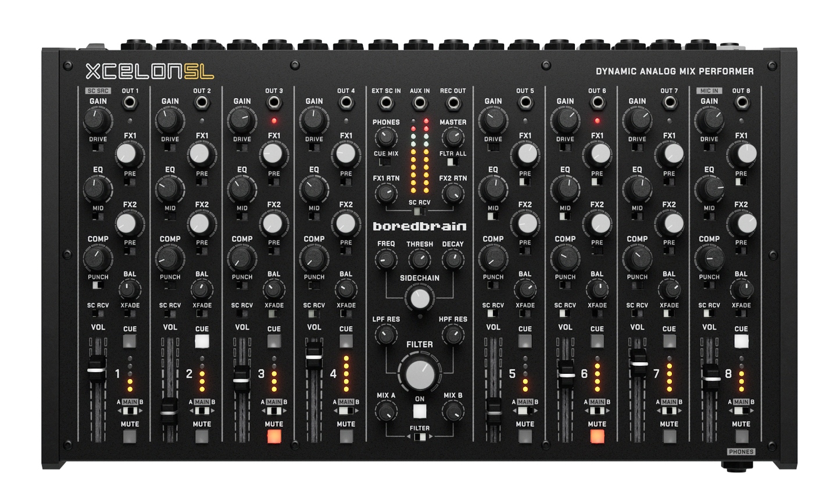
Task: Click the channel 1 MUTE button
Action: click(x=130, y=436)
